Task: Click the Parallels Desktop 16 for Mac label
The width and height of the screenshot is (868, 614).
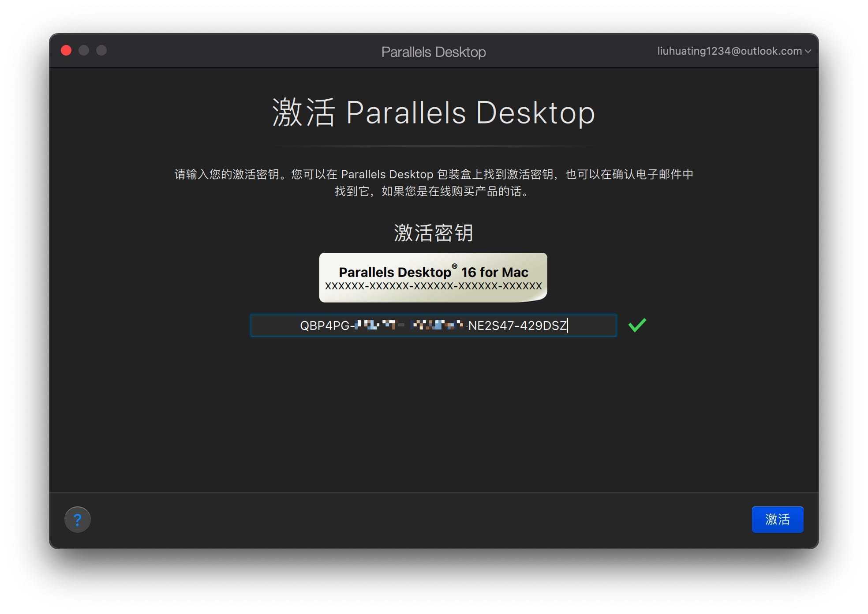Action: click(x=433, y=272)
